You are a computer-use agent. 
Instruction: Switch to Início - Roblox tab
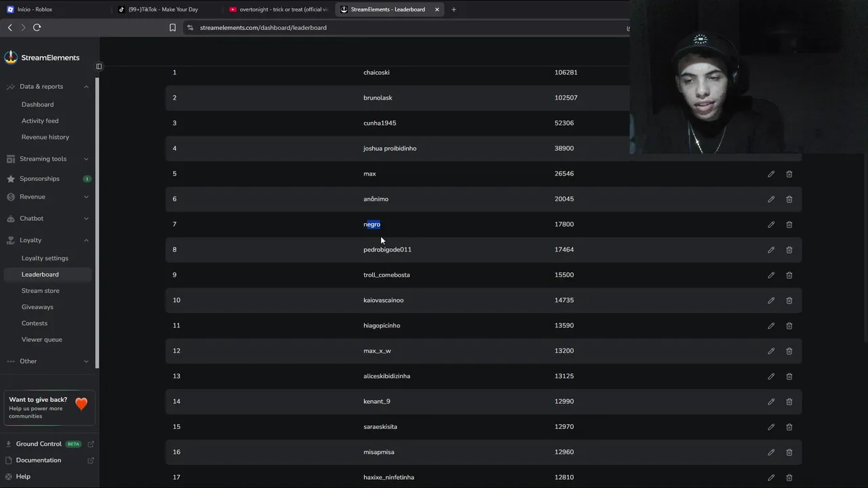coord(54,9)
